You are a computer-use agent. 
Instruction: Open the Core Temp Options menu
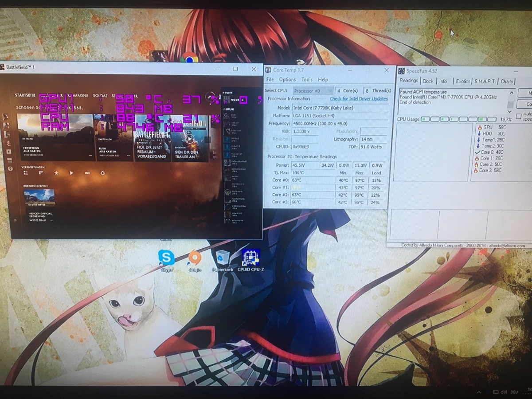(x=287, y=79)
